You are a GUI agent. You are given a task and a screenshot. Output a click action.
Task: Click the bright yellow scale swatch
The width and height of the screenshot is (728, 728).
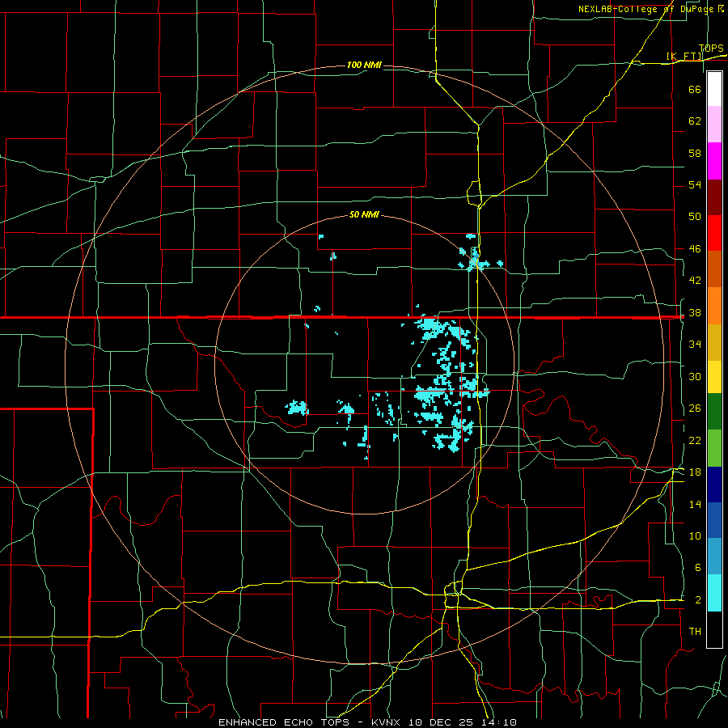click(x=714, y=377)
